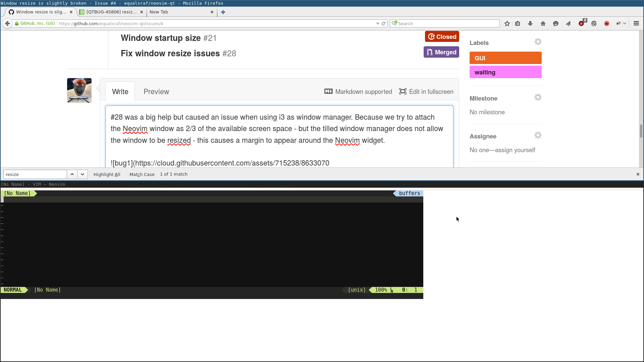Open the Labels gear settings
Image resolution: width=644 pixels, height=362 pixels.
(538, 42)
